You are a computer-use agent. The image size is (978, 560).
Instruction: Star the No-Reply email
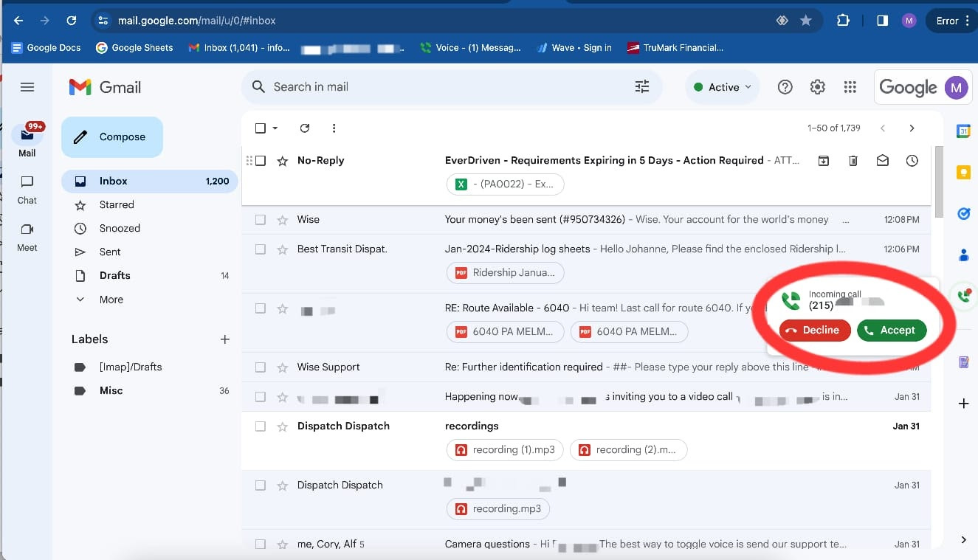tap(282, 161)
